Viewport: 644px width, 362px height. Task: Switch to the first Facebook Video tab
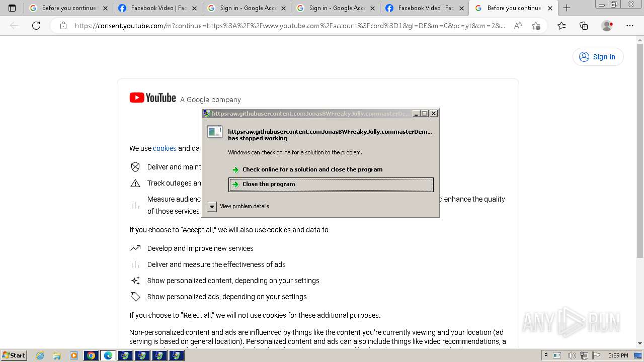click(x=157, y=8)
